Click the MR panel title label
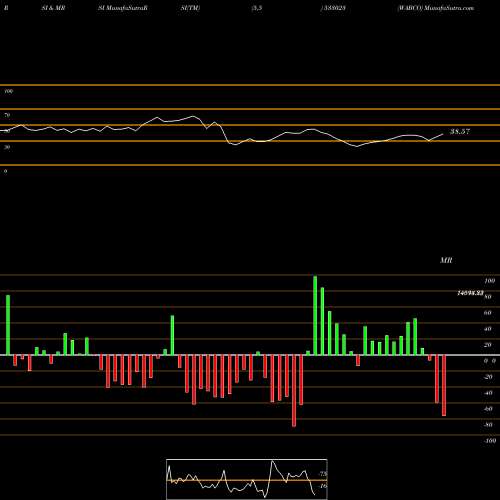 point(446,260)
